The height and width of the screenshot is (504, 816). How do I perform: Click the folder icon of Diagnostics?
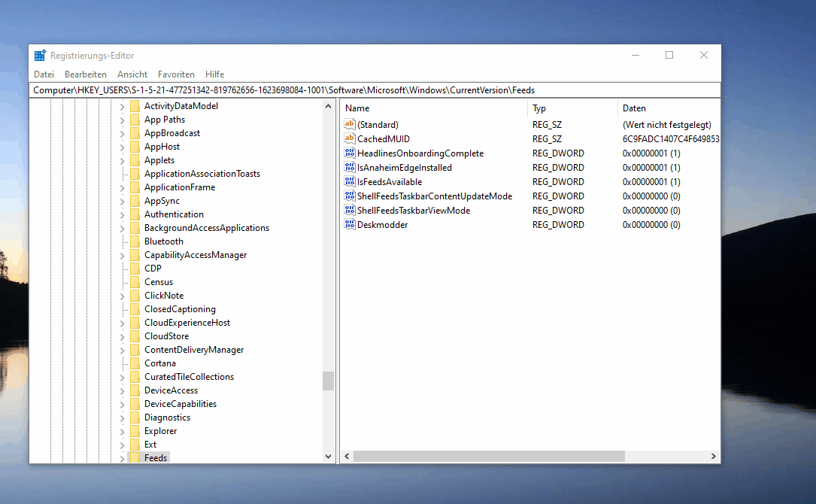[x=135, y=417]
